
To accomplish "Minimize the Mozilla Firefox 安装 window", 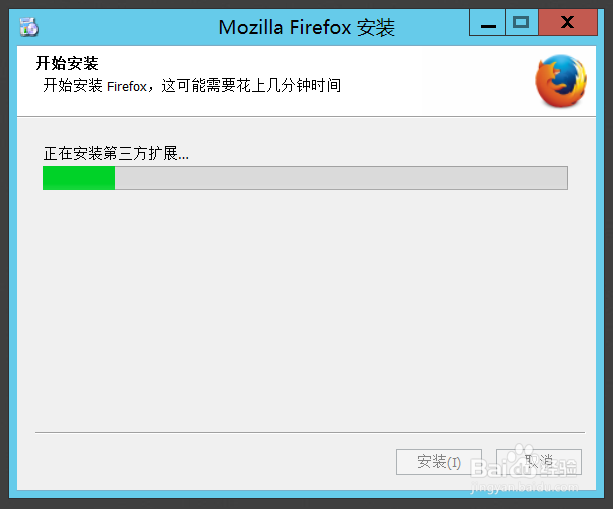I will pos(488,23).
